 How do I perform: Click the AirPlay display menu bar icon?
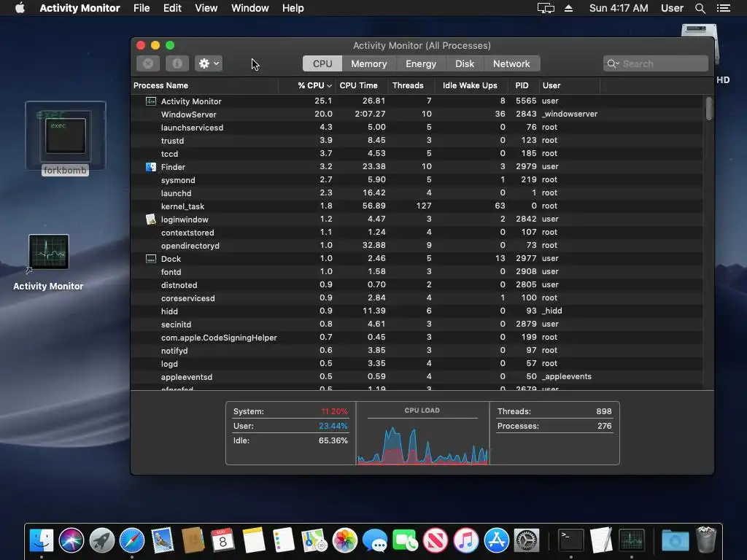pyautogui.click(x=546, y=8)
